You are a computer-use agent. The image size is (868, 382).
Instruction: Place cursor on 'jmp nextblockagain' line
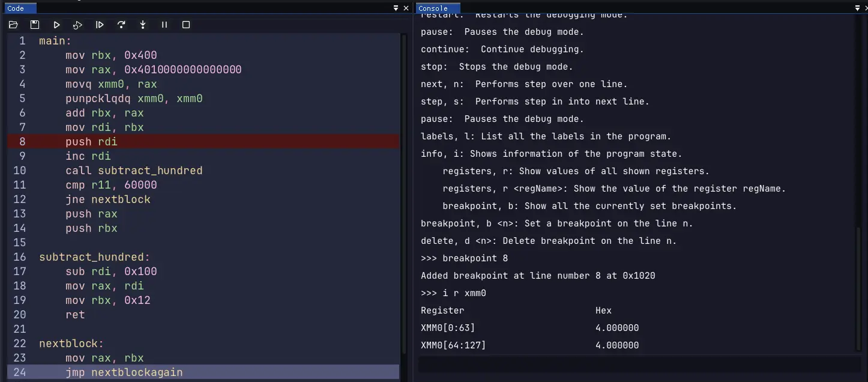tap(124, 372)
